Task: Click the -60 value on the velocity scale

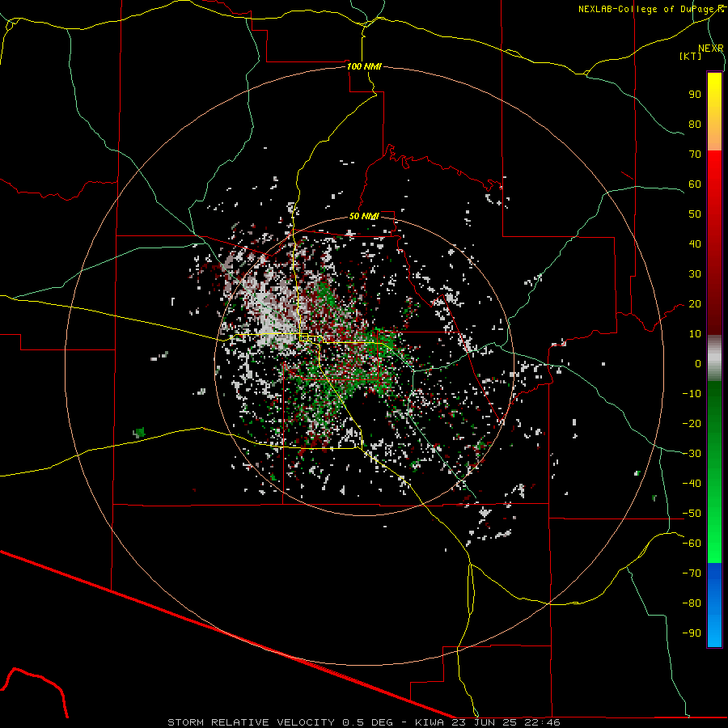Action: 692,544
